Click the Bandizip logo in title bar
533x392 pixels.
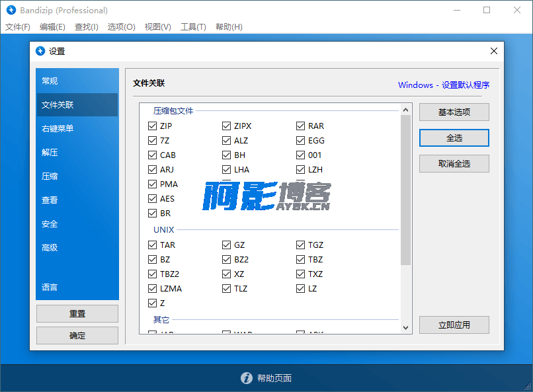pos(11,10)
